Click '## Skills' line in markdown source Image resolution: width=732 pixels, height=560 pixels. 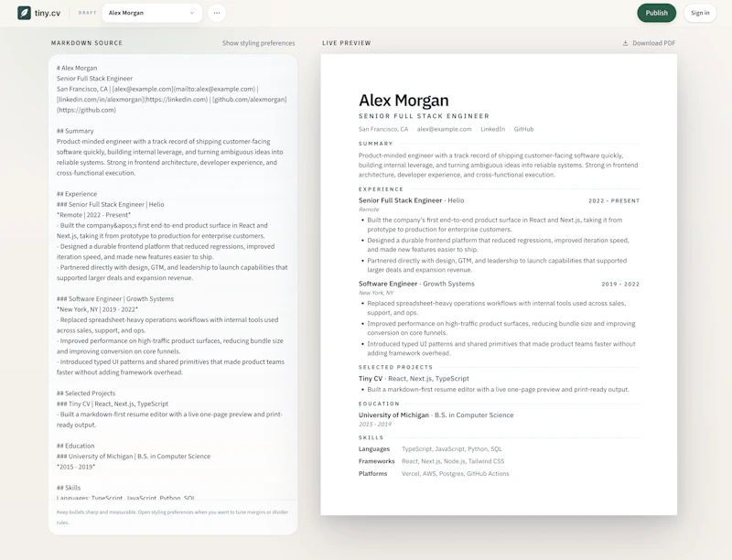tap(69, 488)
